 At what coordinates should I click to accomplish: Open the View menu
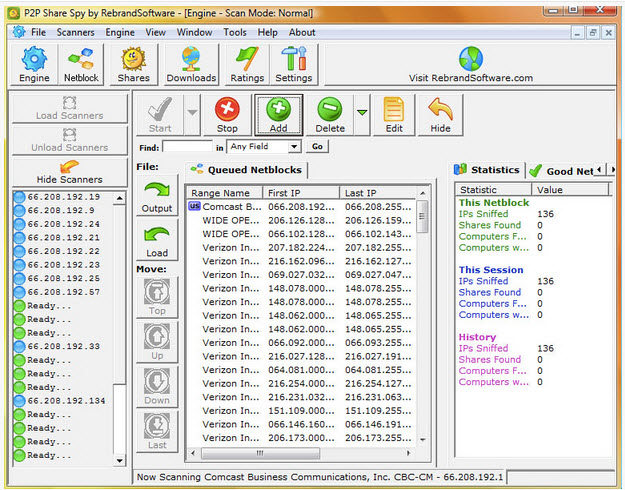coord(155,32)
